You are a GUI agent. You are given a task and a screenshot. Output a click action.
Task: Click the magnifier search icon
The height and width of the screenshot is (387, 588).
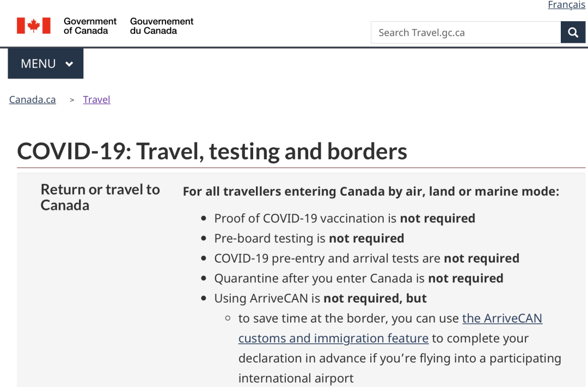point(573,33)
